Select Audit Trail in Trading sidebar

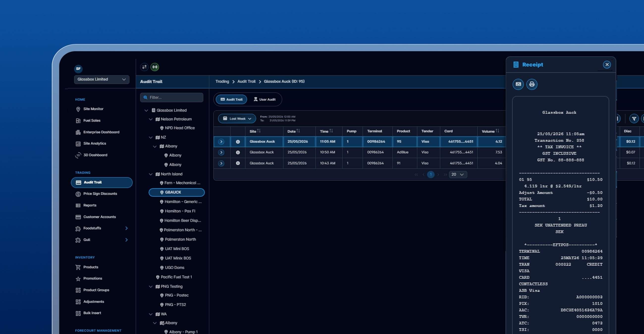tap(102, 183)
